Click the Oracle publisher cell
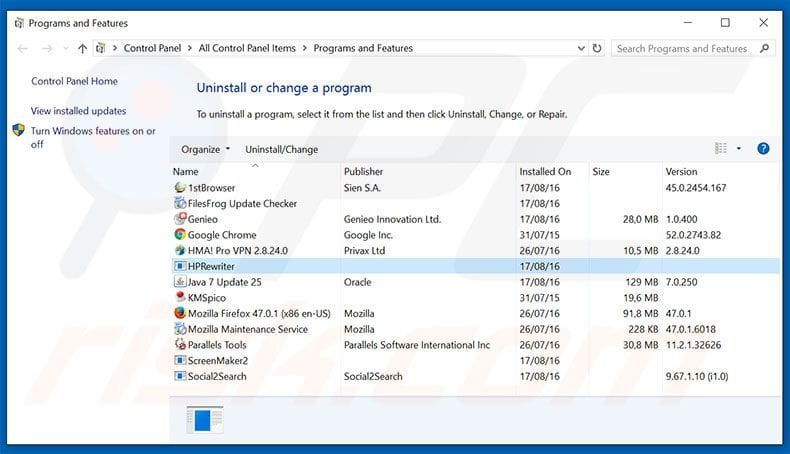The image size is (790, 454). click(357, 282)
